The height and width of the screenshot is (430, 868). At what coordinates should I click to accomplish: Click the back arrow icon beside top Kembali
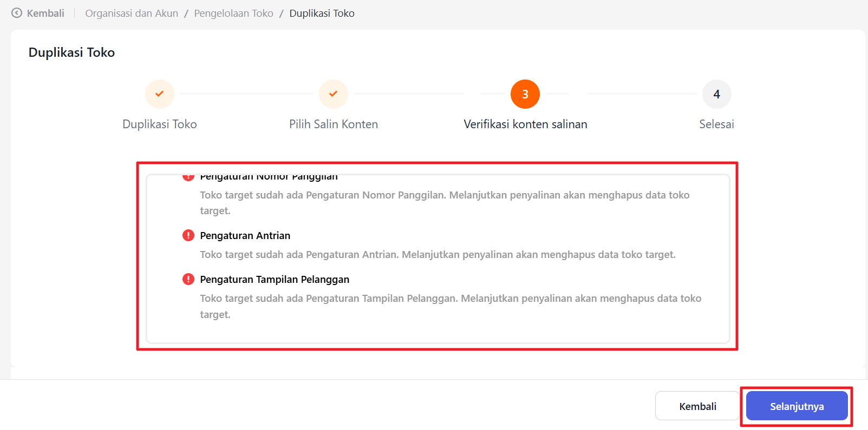[x=17, y=13]
